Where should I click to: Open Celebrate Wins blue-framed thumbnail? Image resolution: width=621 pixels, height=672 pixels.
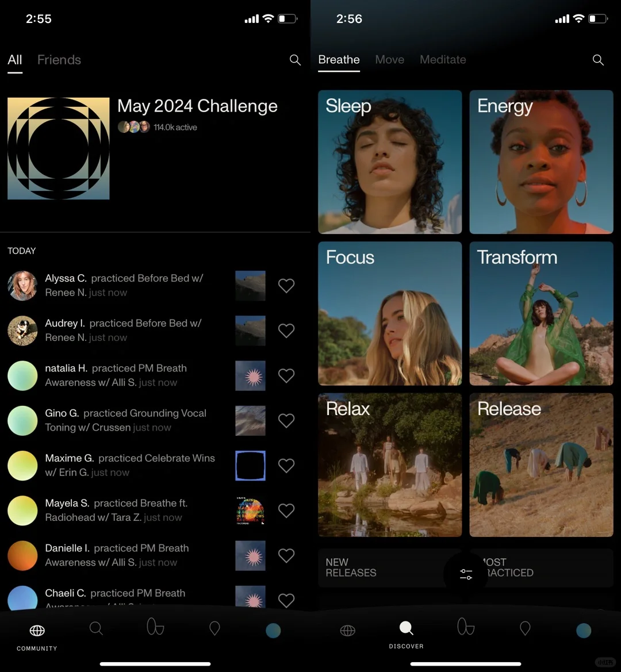[250, 466]
